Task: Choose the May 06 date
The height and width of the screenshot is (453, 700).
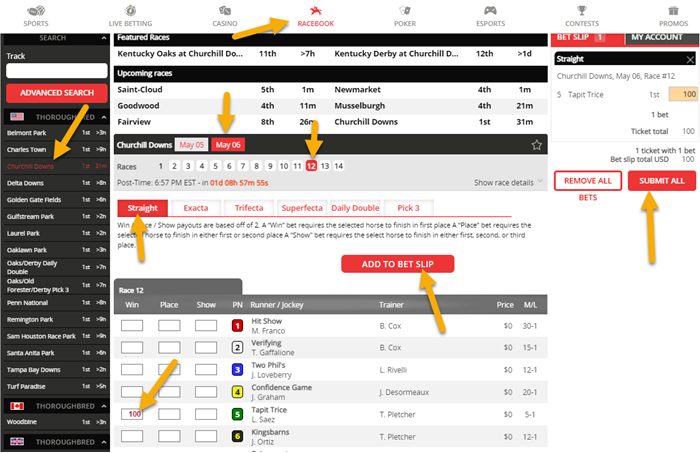Action: 228,145
